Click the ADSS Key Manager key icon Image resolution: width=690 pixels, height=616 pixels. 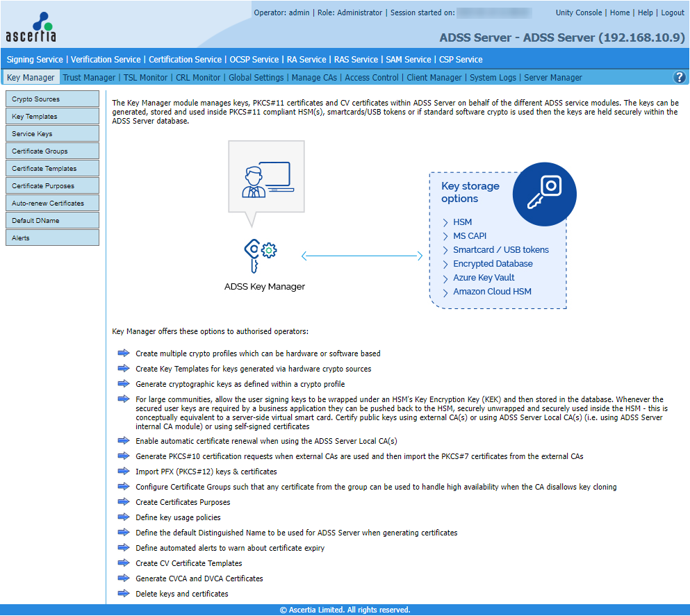[260, 256]
